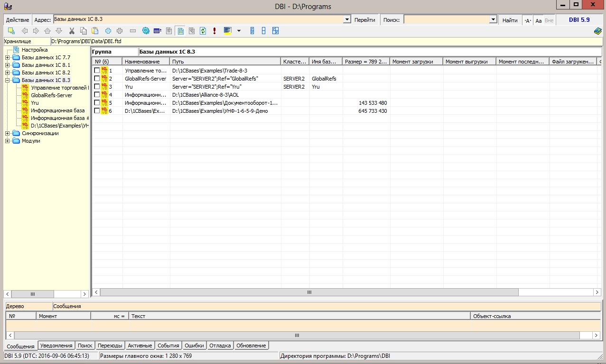
Task: Tick the checkbox for row 5
Action: 97,102
